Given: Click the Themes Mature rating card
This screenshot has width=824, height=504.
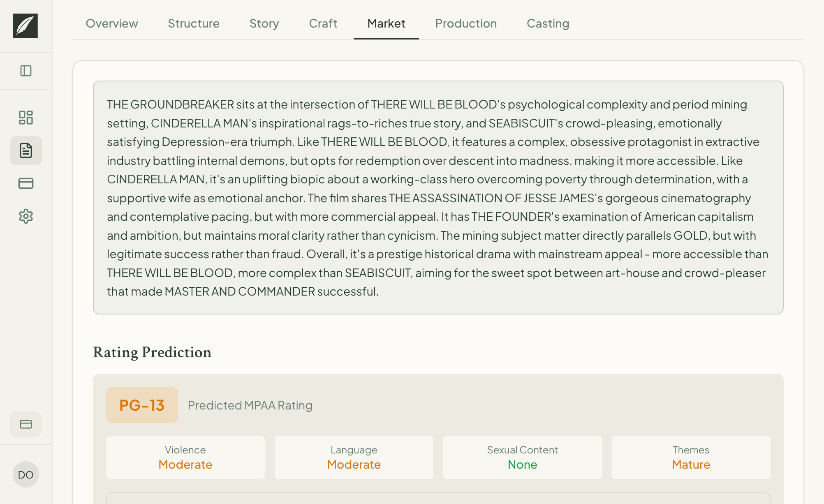Looking at the screenshot, I should click(x=691, y=457).
